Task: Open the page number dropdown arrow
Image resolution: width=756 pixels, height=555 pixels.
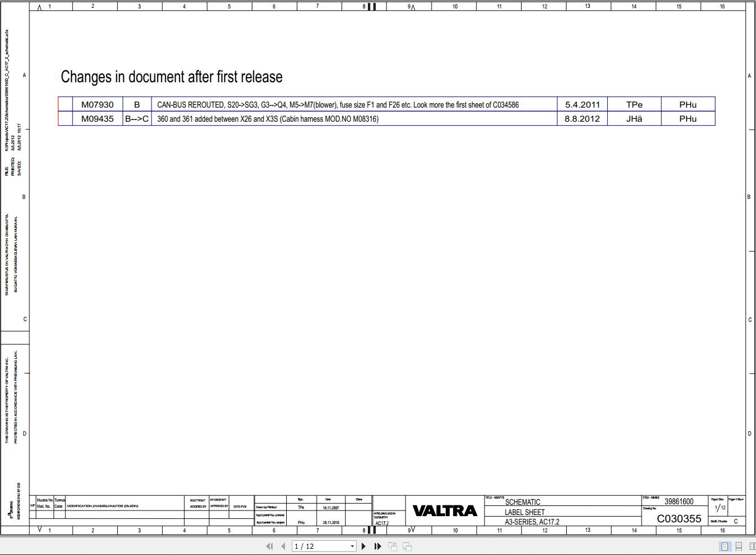Action: [352, 546]
